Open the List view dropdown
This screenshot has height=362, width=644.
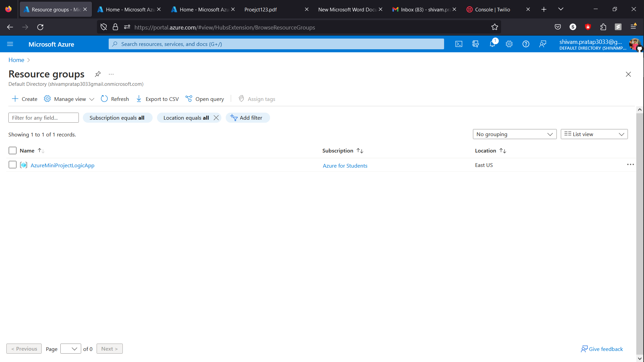pyautogui.click(x=594, y=134)
